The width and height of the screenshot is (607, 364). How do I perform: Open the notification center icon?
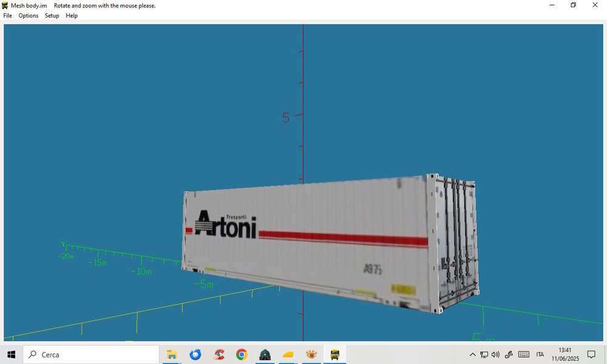click(x=591, y=354)
